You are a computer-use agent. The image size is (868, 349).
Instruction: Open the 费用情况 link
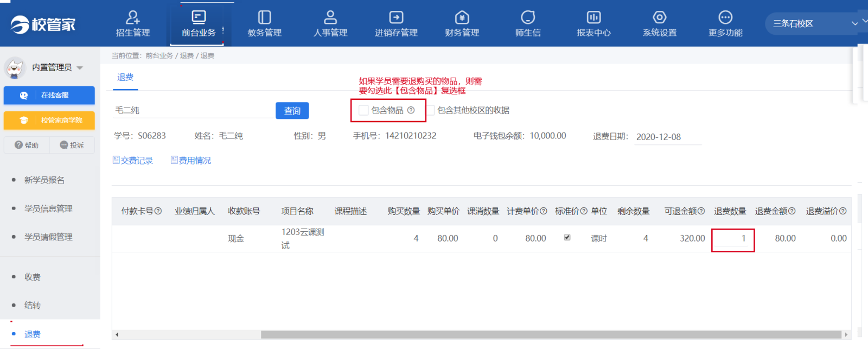(x=191, y=160)
